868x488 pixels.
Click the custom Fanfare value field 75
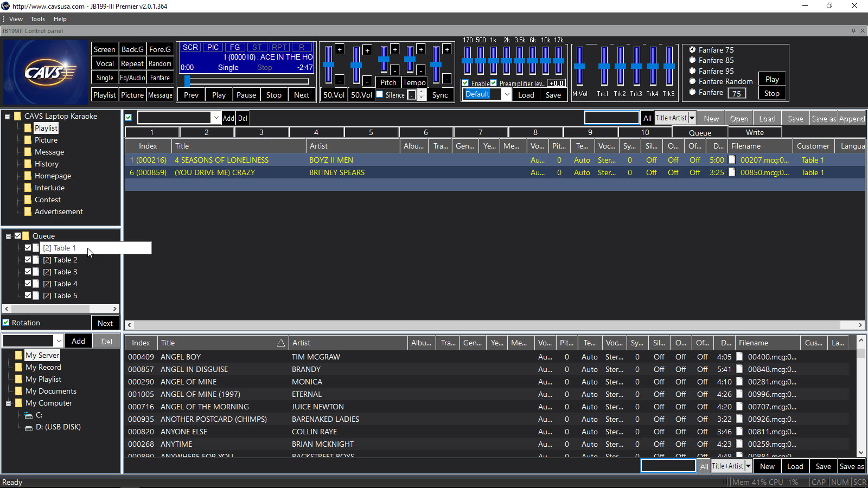pos(737,93)
